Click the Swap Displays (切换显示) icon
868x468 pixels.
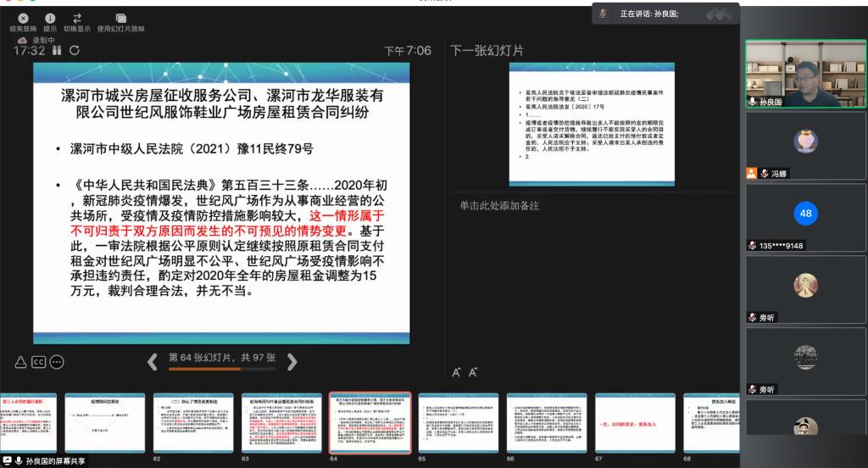coord(77,18)
